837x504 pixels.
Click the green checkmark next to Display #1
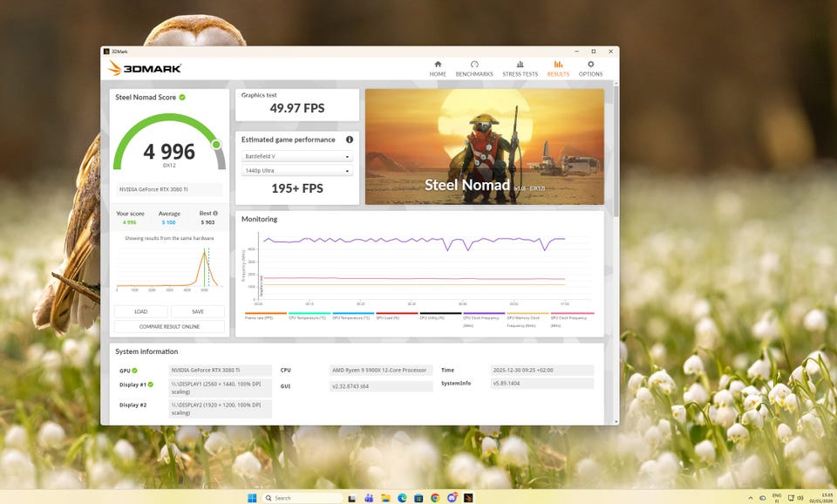point(151,385)
